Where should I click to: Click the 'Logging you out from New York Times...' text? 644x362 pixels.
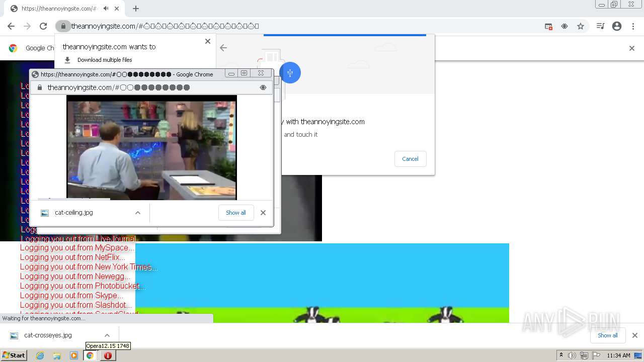pyautogui.click(x=88, y=267)
